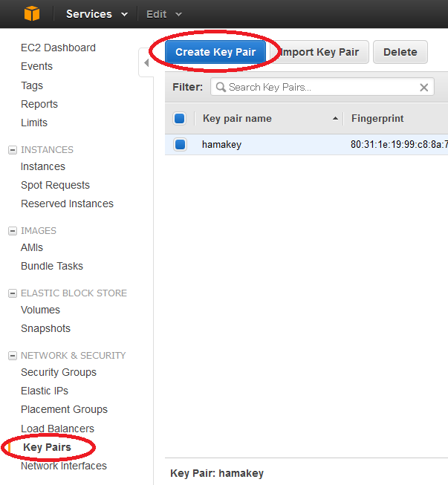The image size is (448, 485).
Task: Click the magnifier icon in filter box
Action: pyautogui.click(x=221, y=87)
